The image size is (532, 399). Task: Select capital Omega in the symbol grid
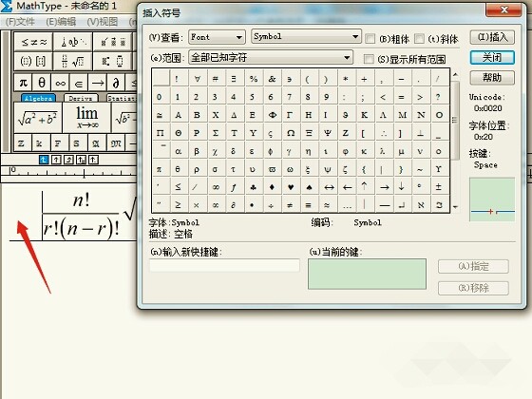tap(290, 133)
